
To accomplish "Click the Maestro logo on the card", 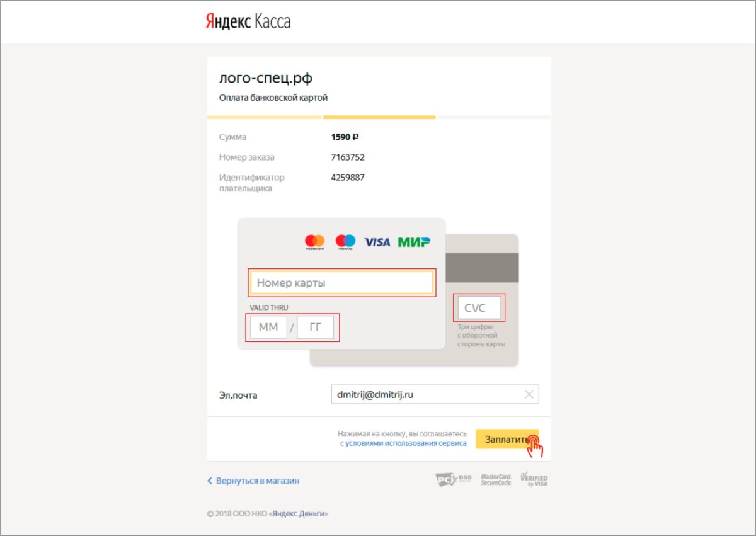I will point(345,242).
